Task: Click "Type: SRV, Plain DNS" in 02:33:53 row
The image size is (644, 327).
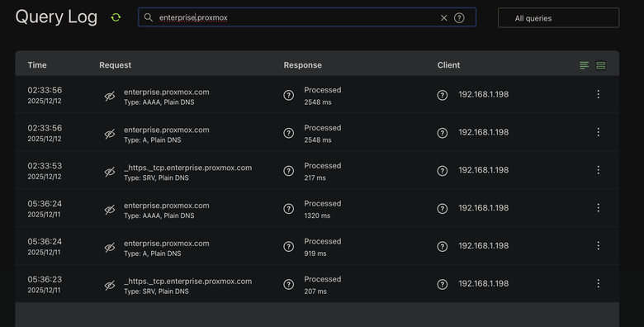Action: click(157, 178)
